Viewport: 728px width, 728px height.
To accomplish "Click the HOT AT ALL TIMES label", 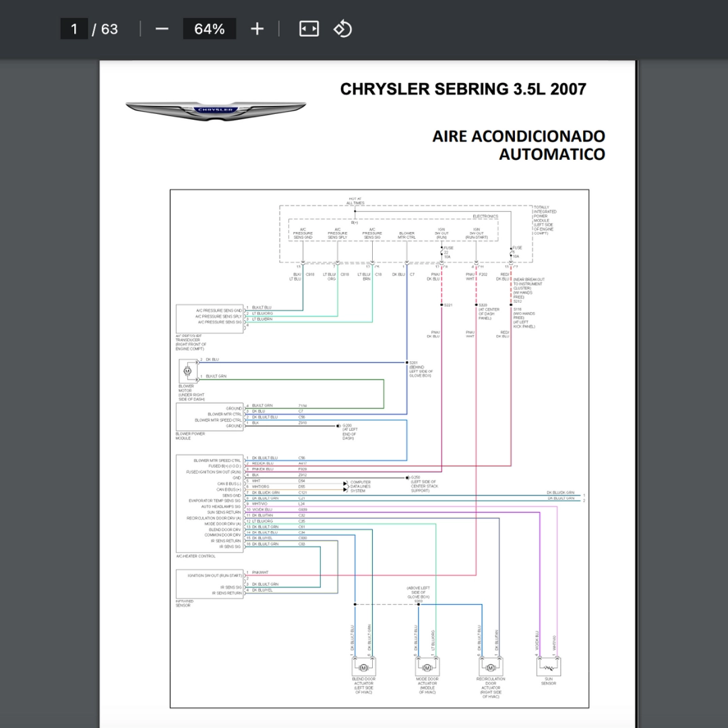I will [x=355, y=201].
